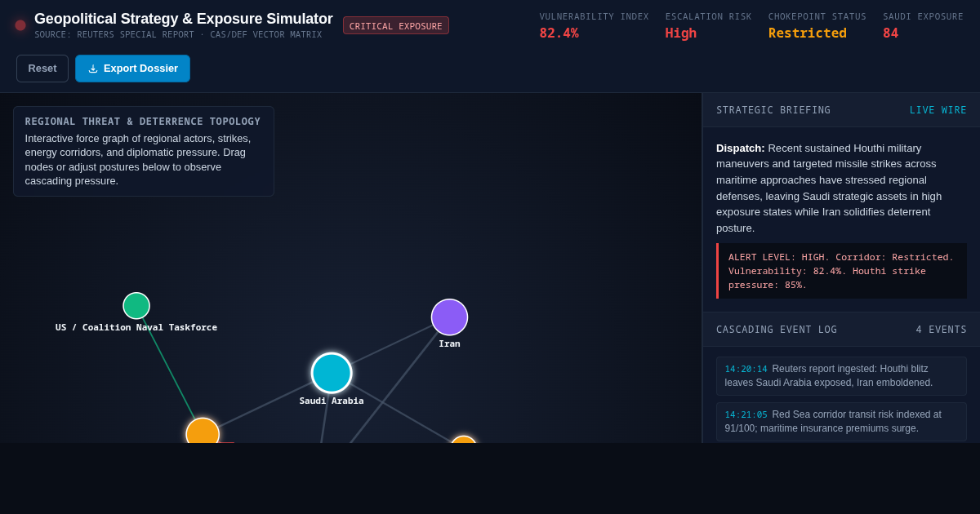The width and height of the screenshot is (980, 514).
Task: Click the orange node at lower right of graph
Action: pyautogui.click(x=464, y=441)
